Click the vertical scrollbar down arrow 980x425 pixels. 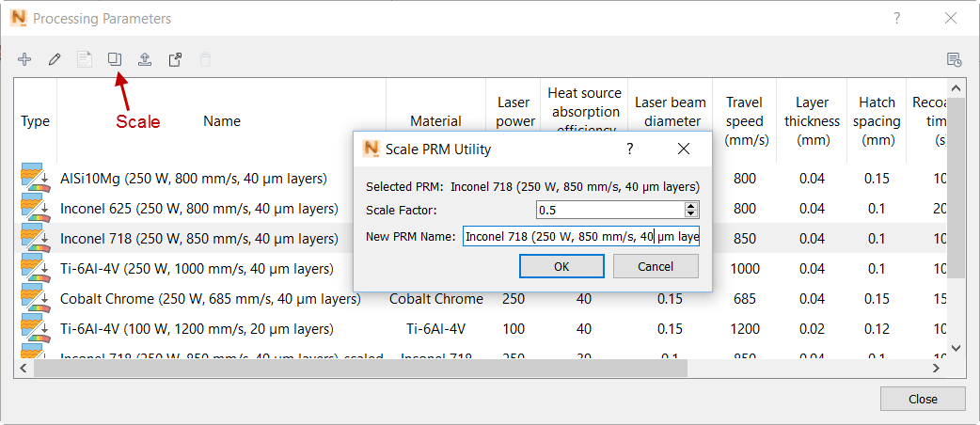(956, 348)
